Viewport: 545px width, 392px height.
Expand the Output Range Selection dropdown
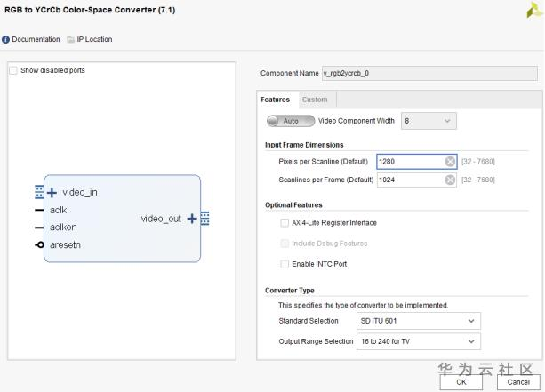[418, 341]
